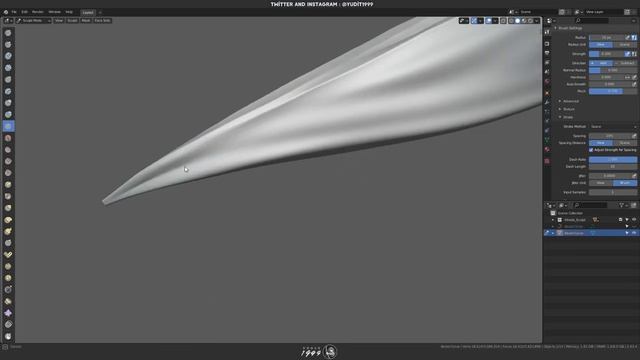Select the Flatten sculpt brush
The height and width of the screenshot is (360, 640).
(x=8, y=150)
